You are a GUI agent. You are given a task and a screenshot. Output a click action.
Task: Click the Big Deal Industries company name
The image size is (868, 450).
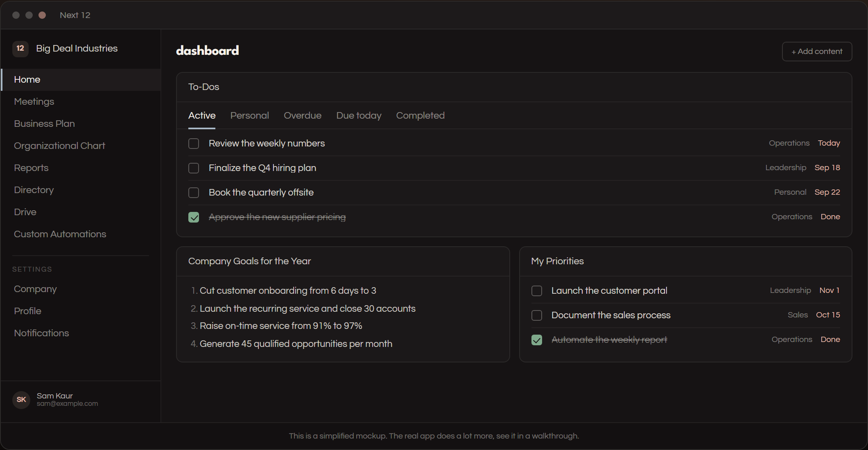point(77,49)
